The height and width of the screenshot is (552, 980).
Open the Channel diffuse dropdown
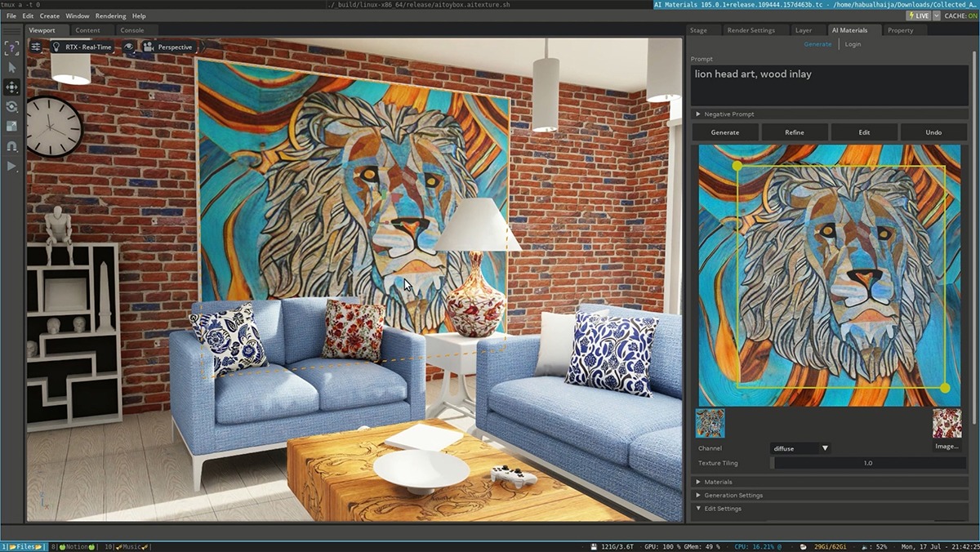[x=800, y=448]
